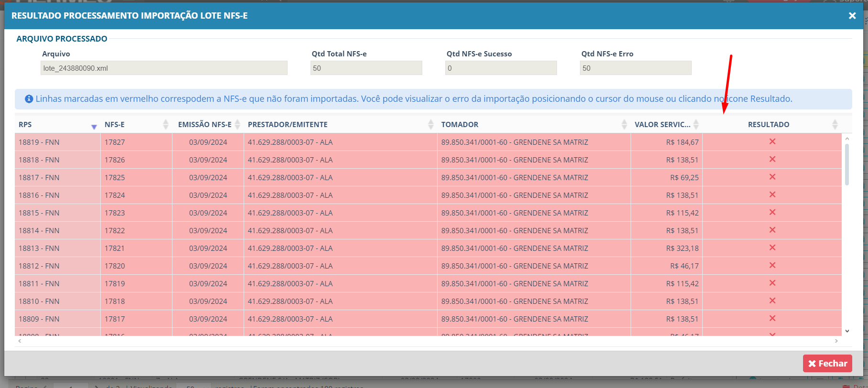Close the dialog with the top-right X
The width and height of the screenshot is (868, 388).
pos(852,16)
